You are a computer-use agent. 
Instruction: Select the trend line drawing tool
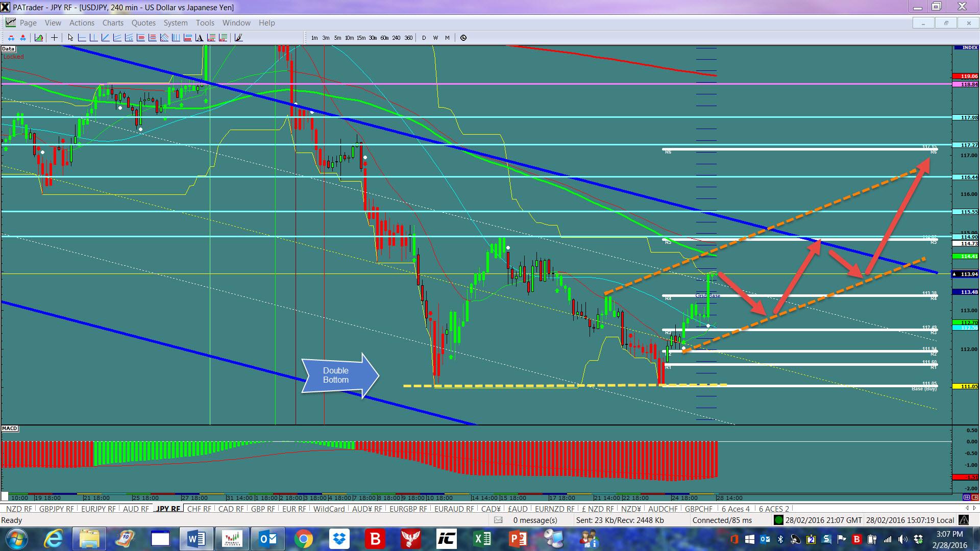[106, 38]
